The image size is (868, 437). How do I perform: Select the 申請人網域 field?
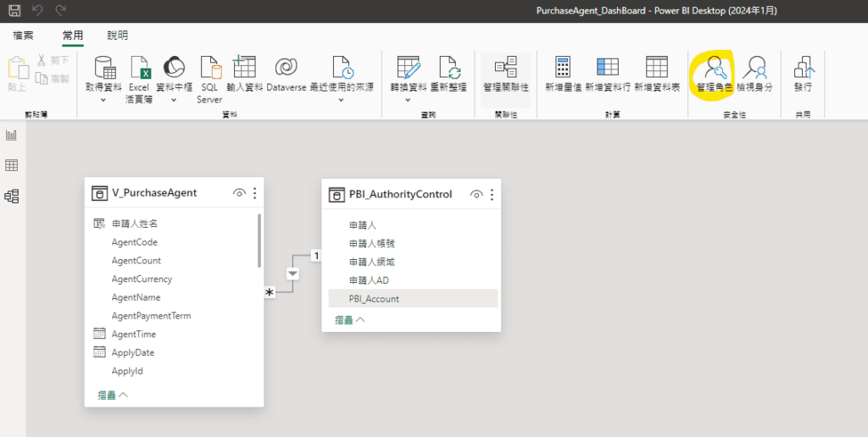coord(371,262)
